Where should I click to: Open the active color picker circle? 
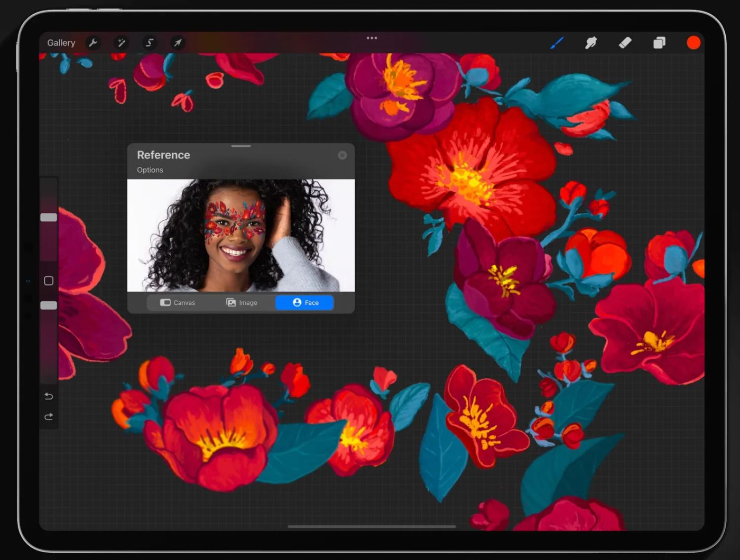(693, 43)
